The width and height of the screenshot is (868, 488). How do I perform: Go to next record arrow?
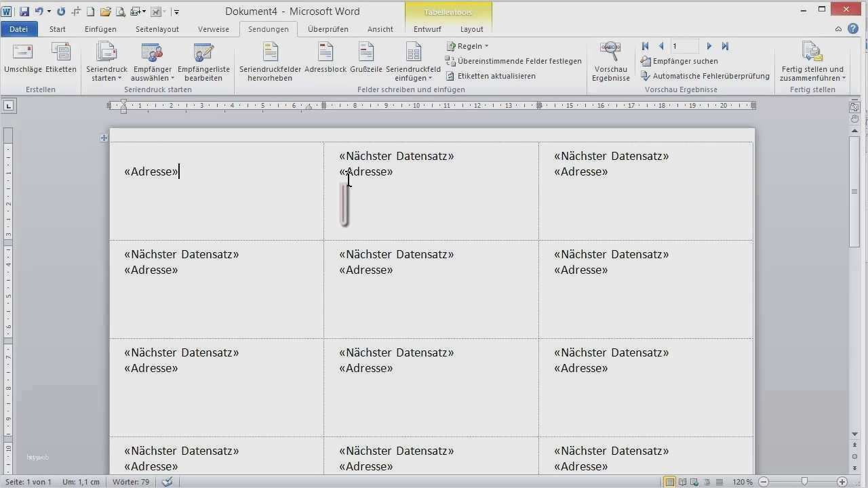(709, 46)
